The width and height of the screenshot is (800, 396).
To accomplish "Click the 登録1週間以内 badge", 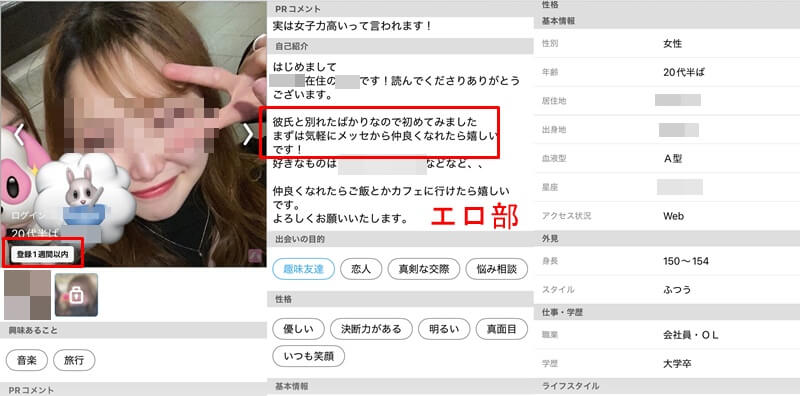I will [43, 254].
